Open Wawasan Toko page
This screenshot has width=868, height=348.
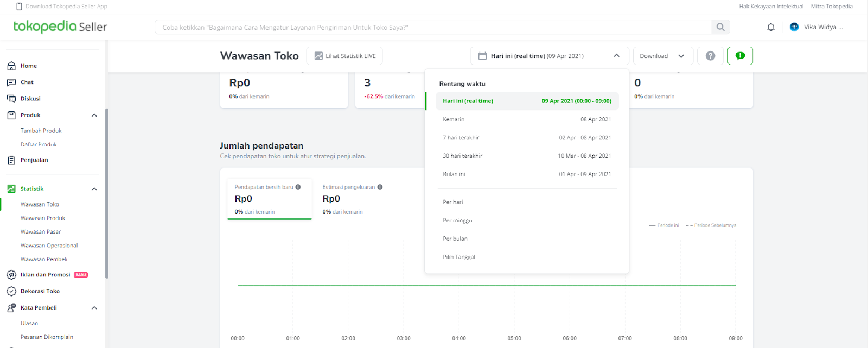(x=40, y=204)
